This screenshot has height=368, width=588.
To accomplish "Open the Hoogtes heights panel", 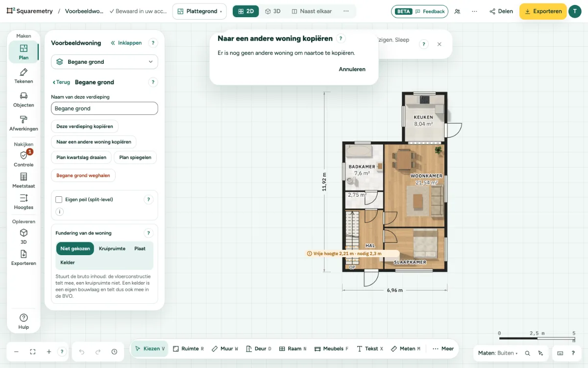I will click(x=24, y=202).
